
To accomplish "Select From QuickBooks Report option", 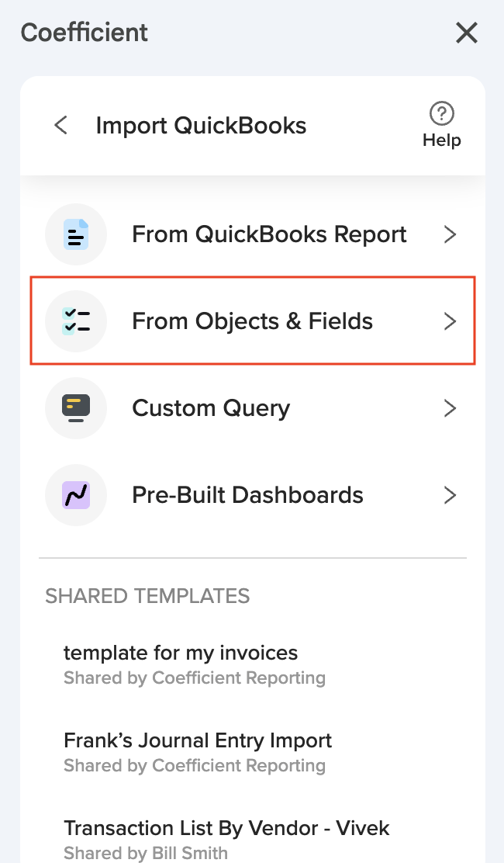I will [x=269, y=234].
